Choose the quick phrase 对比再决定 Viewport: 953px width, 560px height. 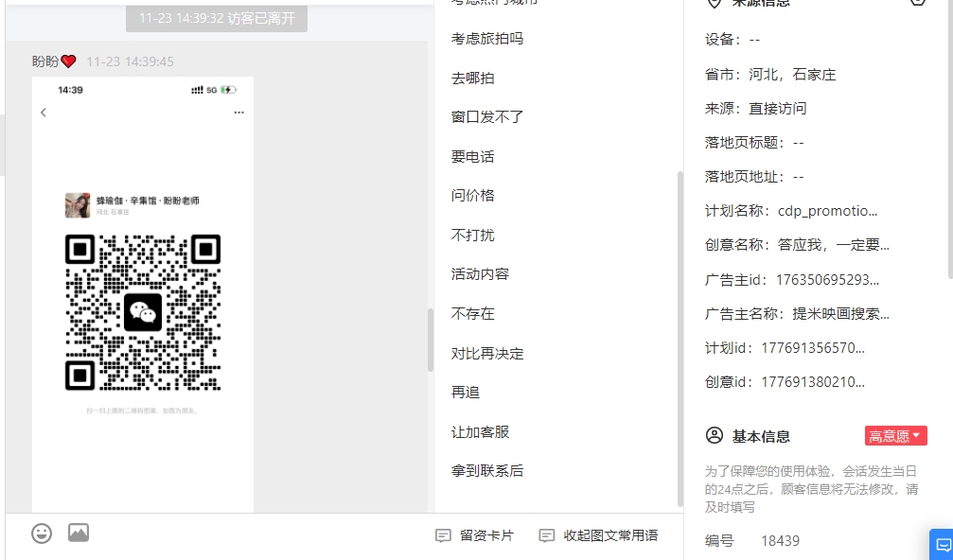(x=486, y=353)
